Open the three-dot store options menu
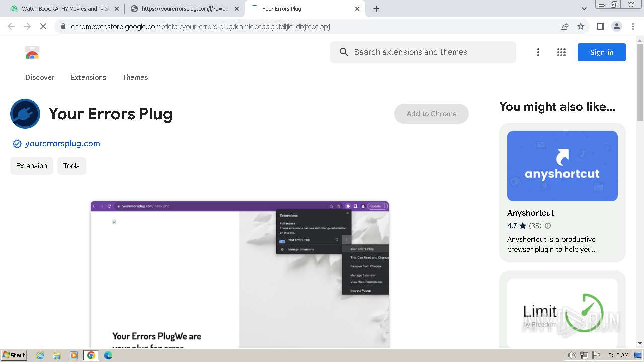This screenshot has width=644, height=362. click(538, 52)
